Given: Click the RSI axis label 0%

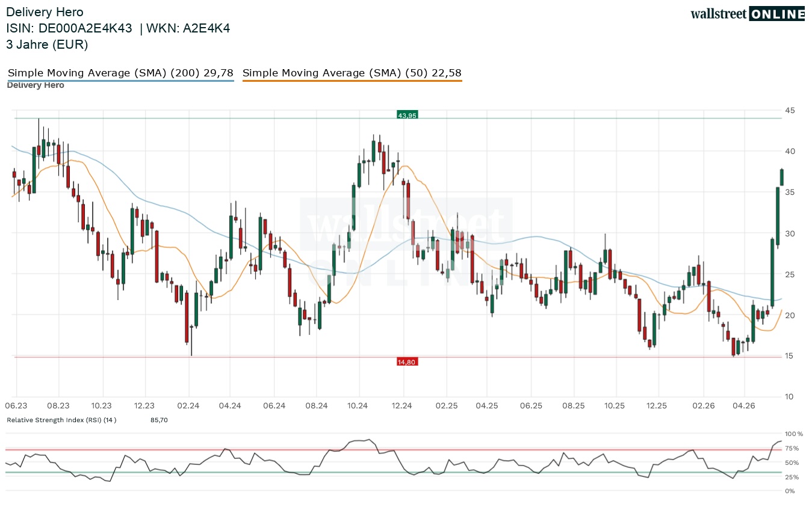Looking at the screenshot, I should (x=791, y=491).
